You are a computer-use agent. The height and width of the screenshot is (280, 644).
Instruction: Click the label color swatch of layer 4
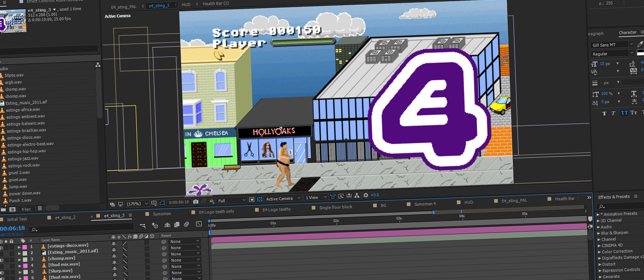click(x=26, y=266)
